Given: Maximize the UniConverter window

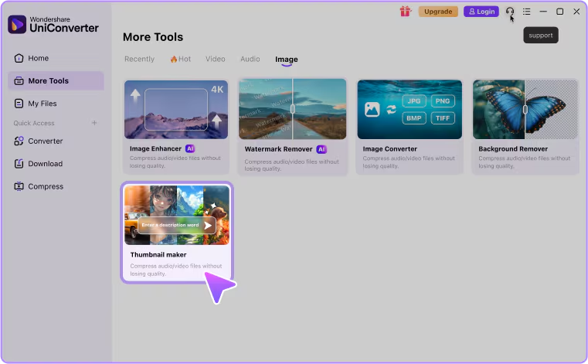Looking at the screenshot, I should coord(560,12).
